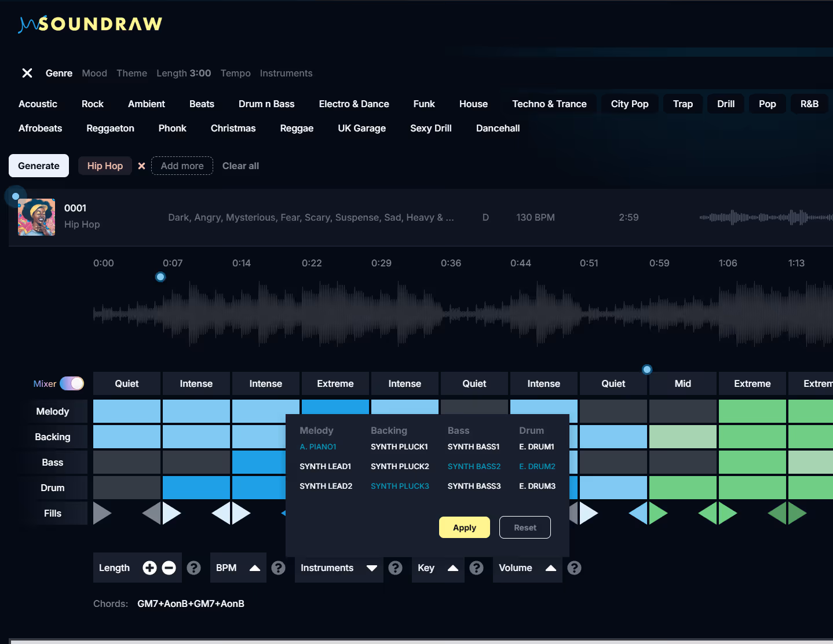
Task: Select E. DRUM3 for Drum
Action: tap(537, 486)
